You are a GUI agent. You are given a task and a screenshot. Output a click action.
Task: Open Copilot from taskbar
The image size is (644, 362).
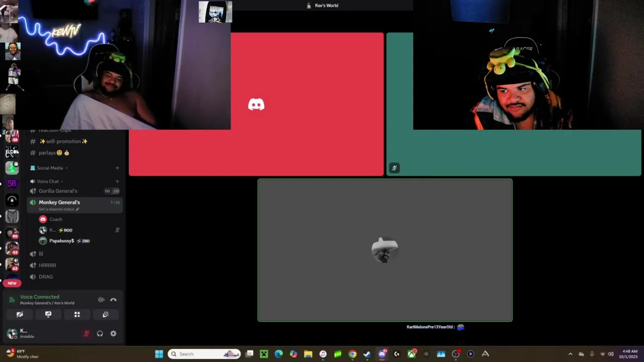tap(293, 354)
